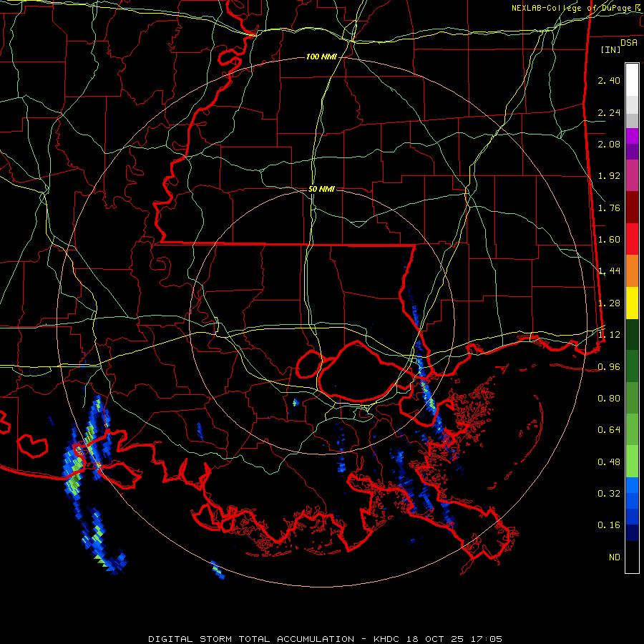This screenshot has height=644, width=644.
Task: Click the '100 NMI' range ring label
Action: click(x=321, y=57)
